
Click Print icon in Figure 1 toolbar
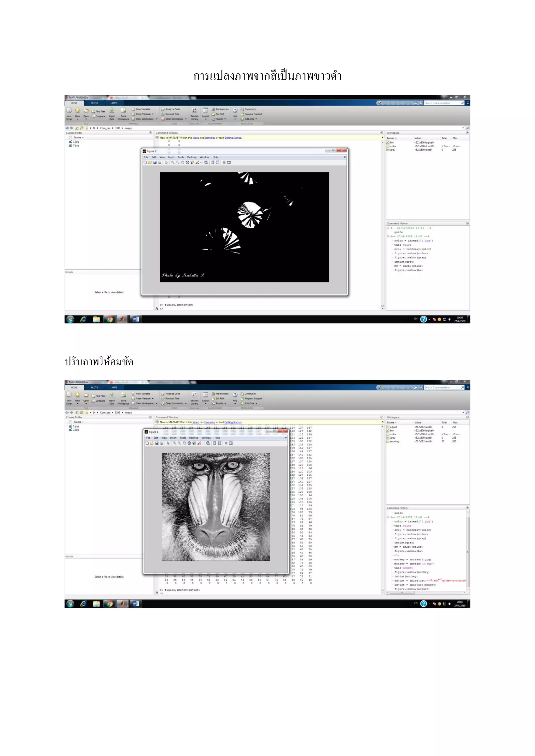click(x=162, y=443)
